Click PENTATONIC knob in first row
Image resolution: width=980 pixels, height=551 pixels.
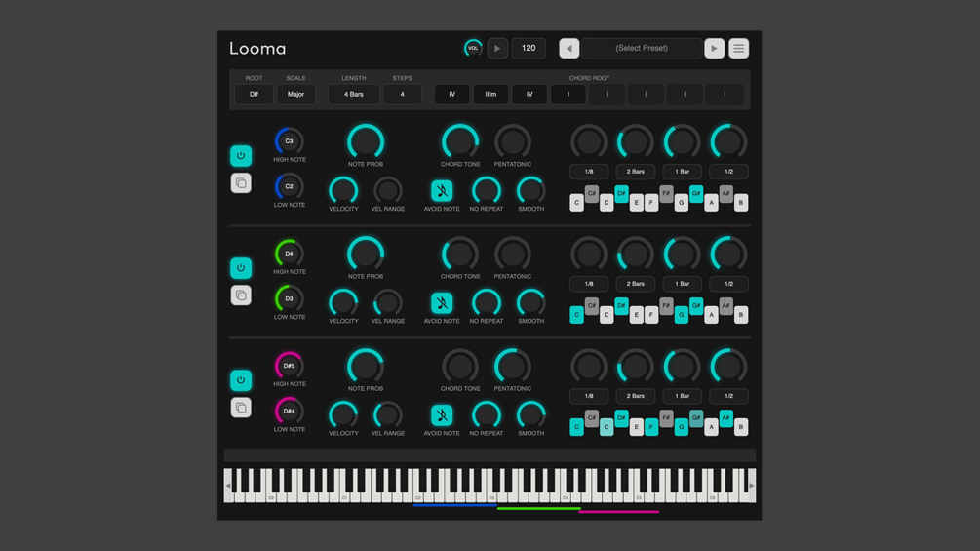click(513, 141)
